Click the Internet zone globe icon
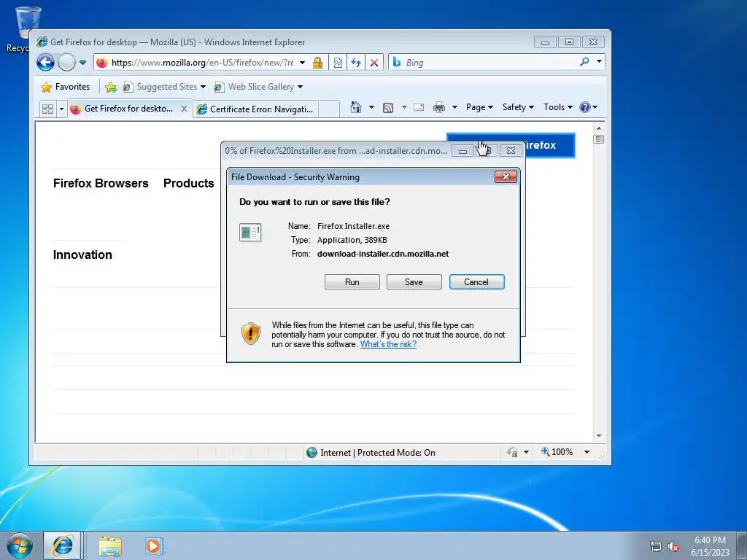The image size is (747, 560). point(312,452)
